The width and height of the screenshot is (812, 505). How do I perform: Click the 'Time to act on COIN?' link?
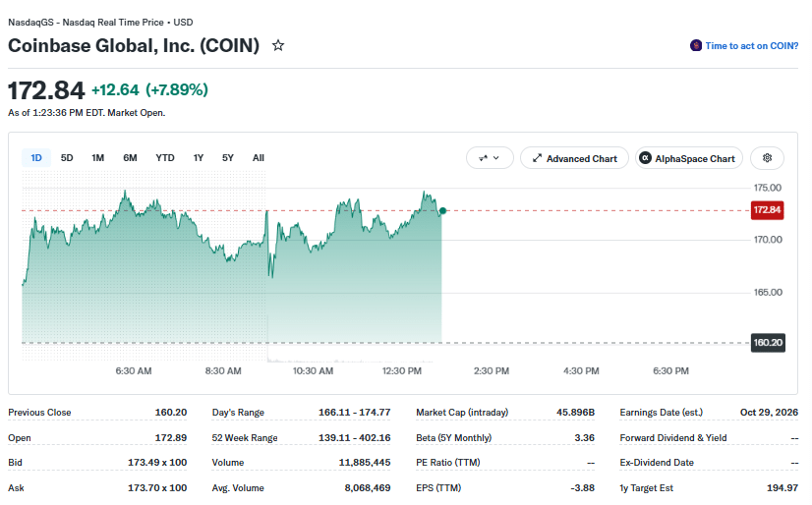751,46
